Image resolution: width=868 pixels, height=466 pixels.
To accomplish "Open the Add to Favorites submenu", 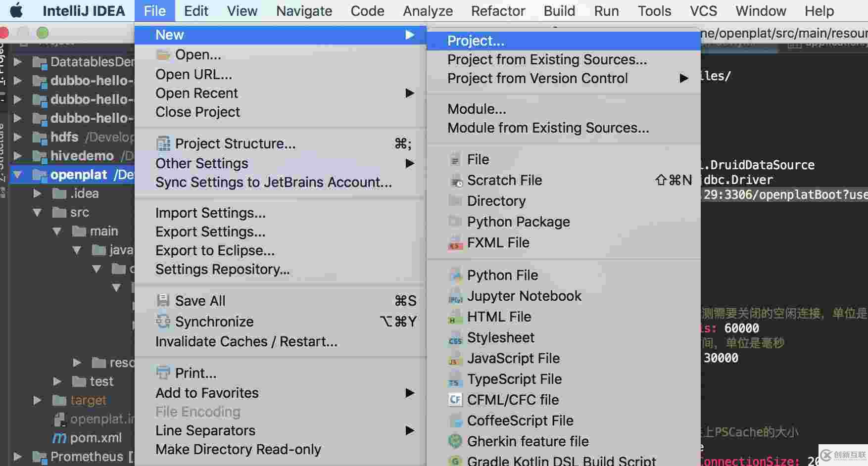I will tap(280, 393).
